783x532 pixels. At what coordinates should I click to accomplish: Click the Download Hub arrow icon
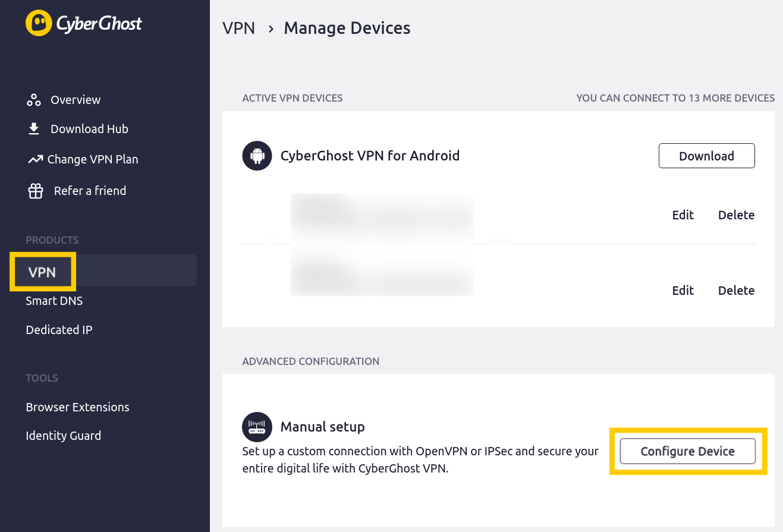[x=34, y=129]
